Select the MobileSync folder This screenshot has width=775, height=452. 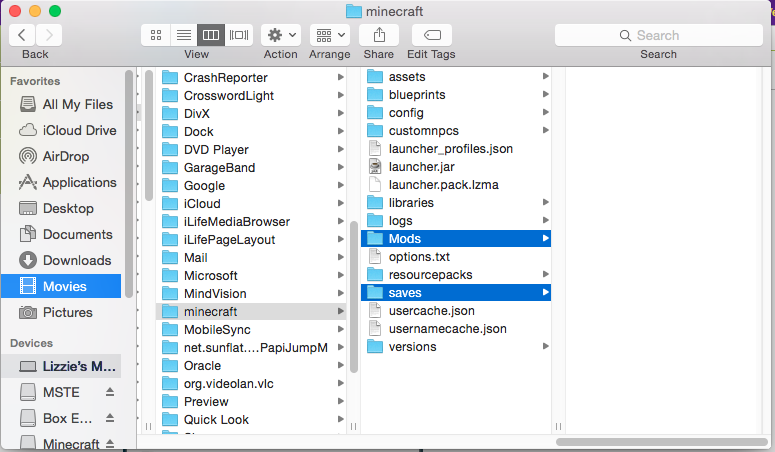[250, 329]
